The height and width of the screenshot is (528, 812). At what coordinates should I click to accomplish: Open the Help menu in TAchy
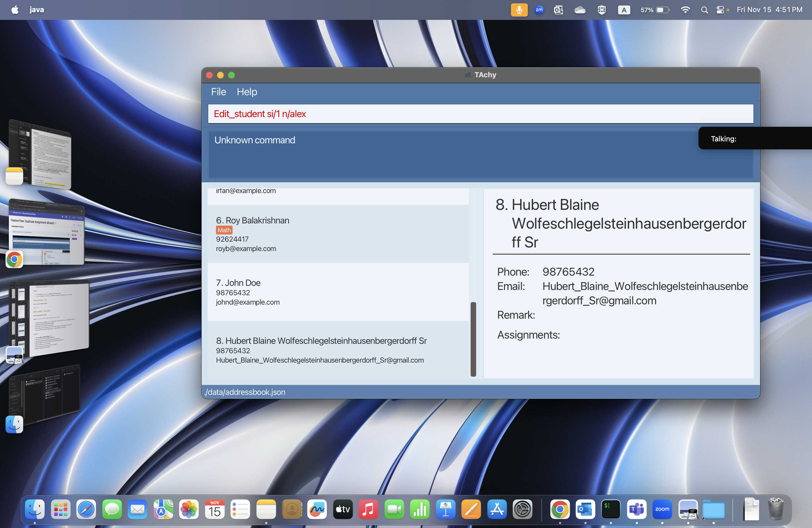pos(247,92)
